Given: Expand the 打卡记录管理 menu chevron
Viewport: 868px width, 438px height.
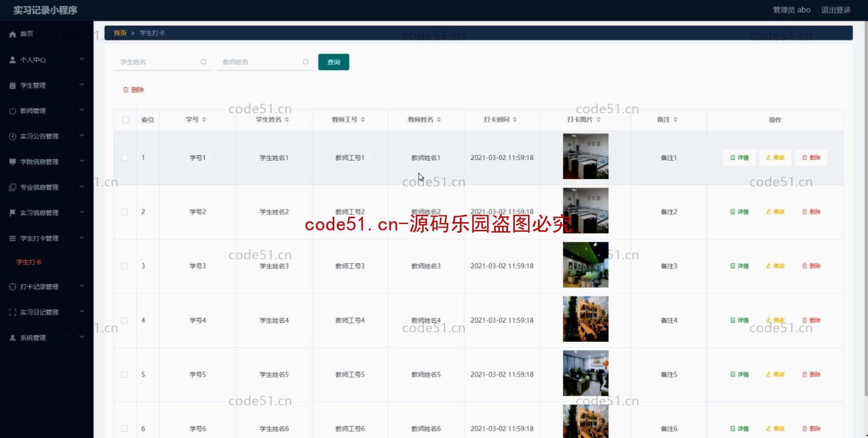Looking at the screenshot, I should point(82,286).
